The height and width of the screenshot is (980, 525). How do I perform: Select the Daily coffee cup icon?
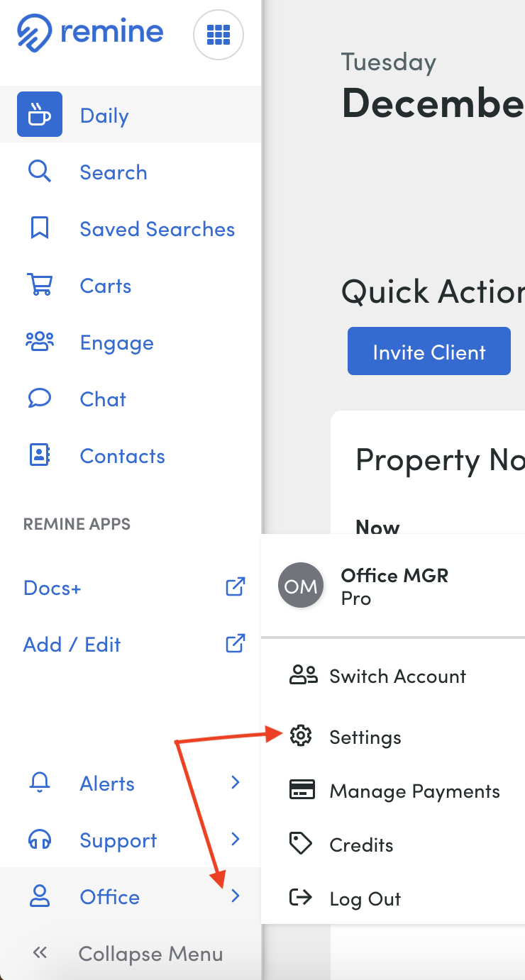tap(40, 114)
